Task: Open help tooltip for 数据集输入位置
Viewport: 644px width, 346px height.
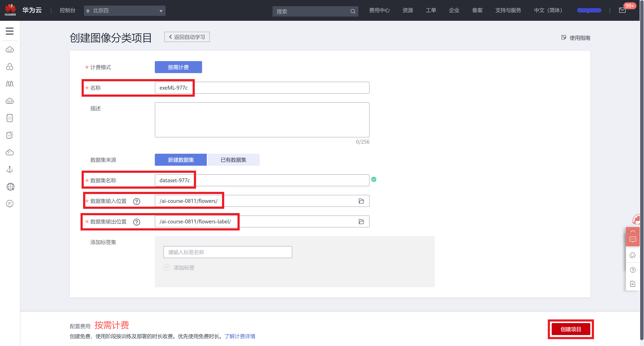Action: coord(137,202)
